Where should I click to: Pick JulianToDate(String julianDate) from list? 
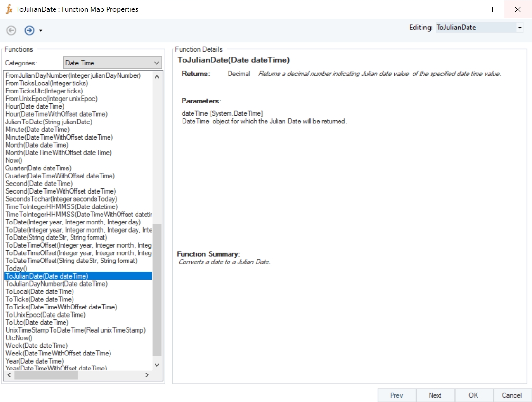tap(49, 122)
